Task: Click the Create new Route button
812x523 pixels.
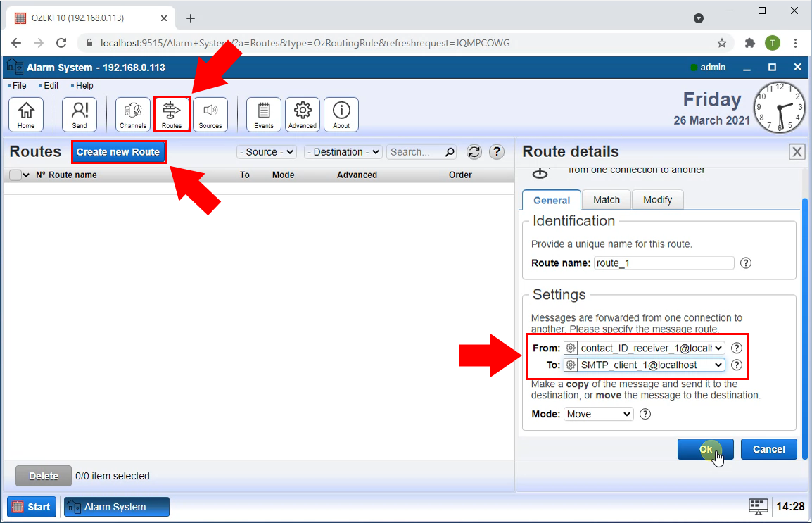Action: pos(118,152)
